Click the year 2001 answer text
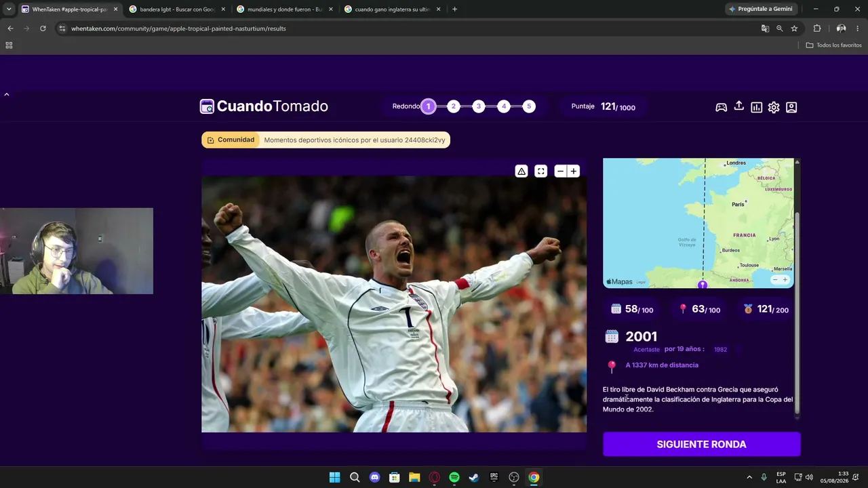 point(641,337)
